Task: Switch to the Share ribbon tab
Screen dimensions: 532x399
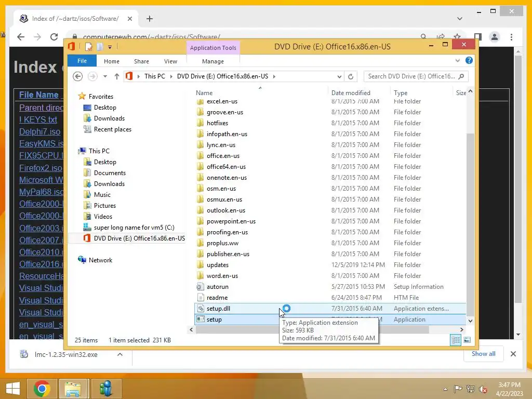Action: pyautogui.click(x=141, y=61)
